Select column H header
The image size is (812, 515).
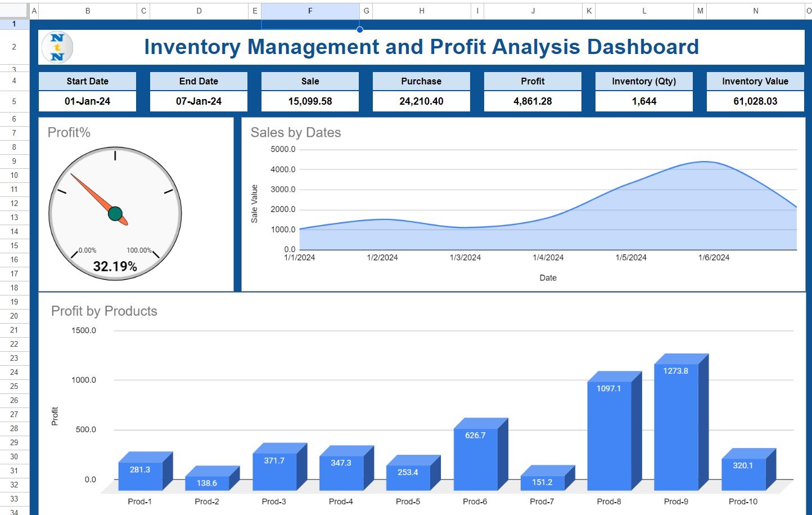[x=422, y=11]
